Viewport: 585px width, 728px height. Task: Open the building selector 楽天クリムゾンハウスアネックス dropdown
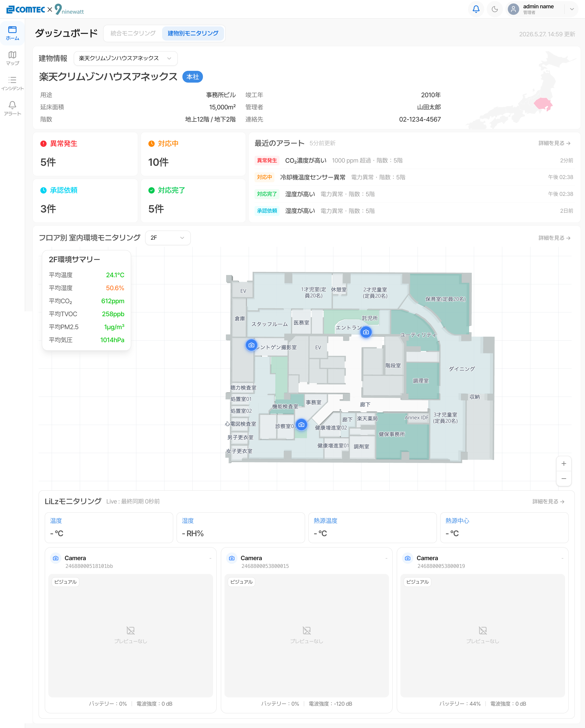125,58
